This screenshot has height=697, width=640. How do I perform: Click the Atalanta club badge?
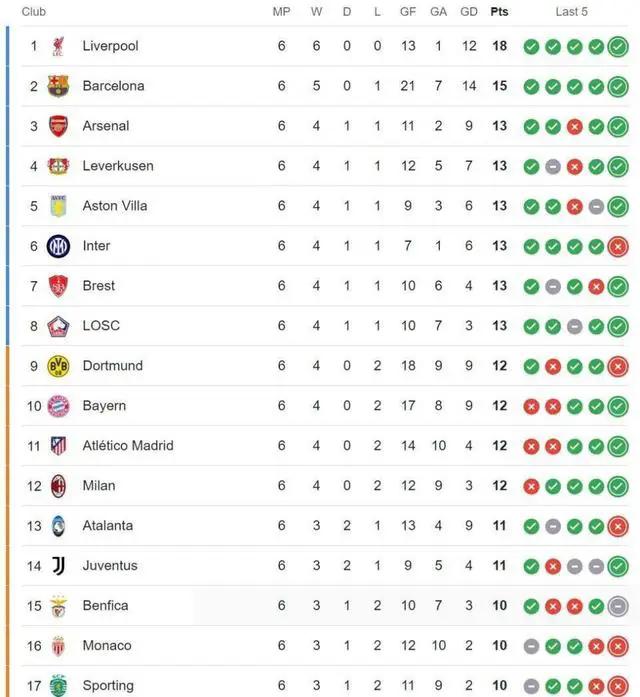[x=58, y=526]
